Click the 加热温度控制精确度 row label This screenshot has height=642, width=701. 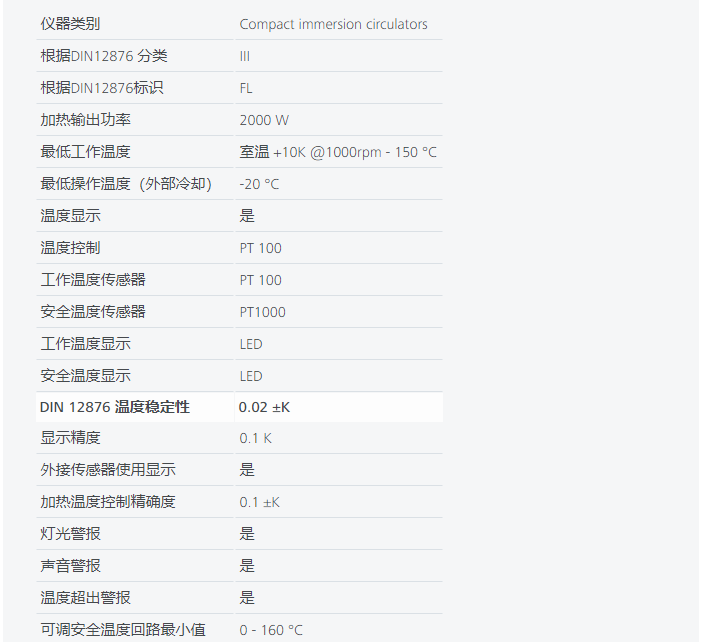[x=108, y=502]
